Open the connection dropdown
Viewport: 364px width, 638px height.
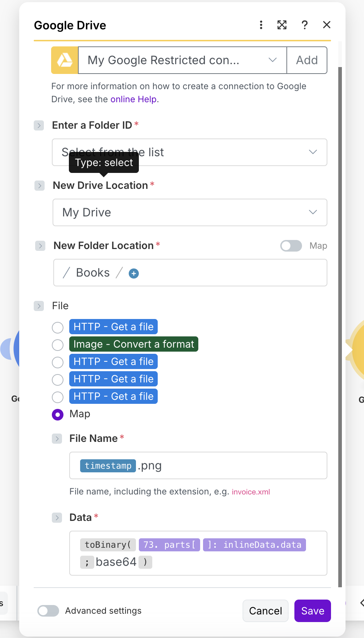[182, 60]
